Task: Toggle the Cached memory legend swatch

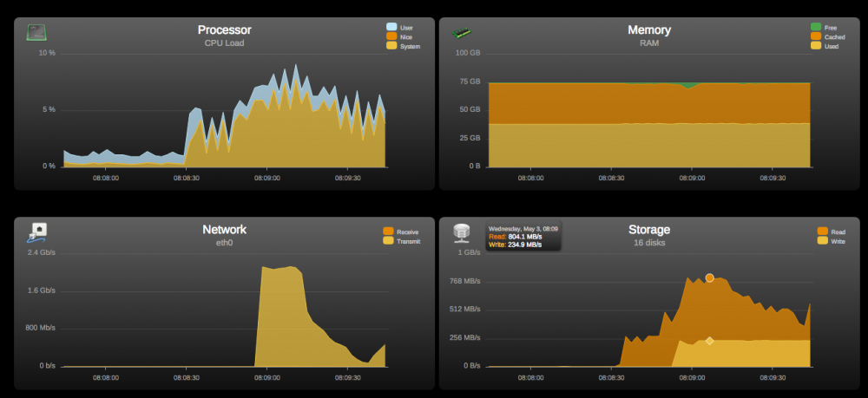Action: [816, 36]
